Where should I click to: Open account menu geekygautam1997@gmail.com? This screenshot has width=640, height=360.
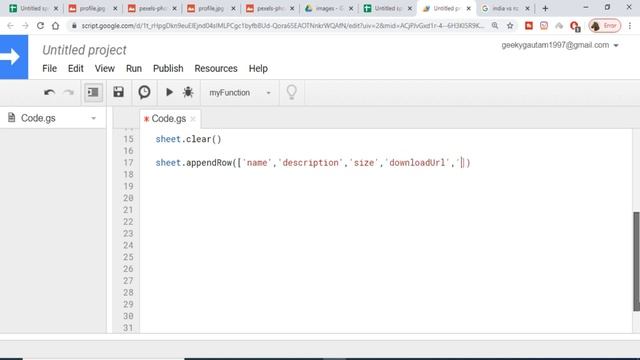click(x=560, y=45)
